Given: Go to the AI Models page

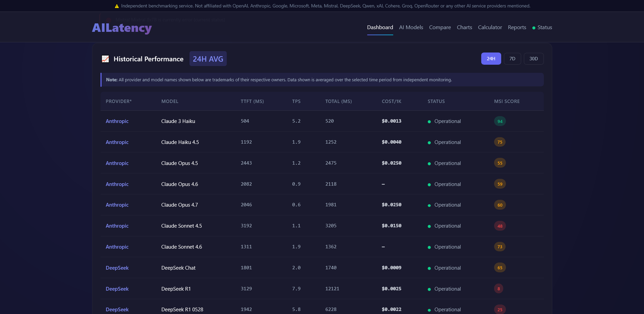Looking at the screenshot, I should (411, 27).
